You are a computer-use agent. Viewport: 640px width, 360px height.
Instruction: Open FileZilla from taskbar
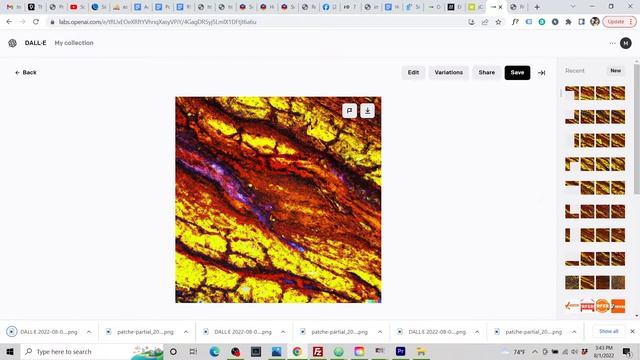(318, 351)
